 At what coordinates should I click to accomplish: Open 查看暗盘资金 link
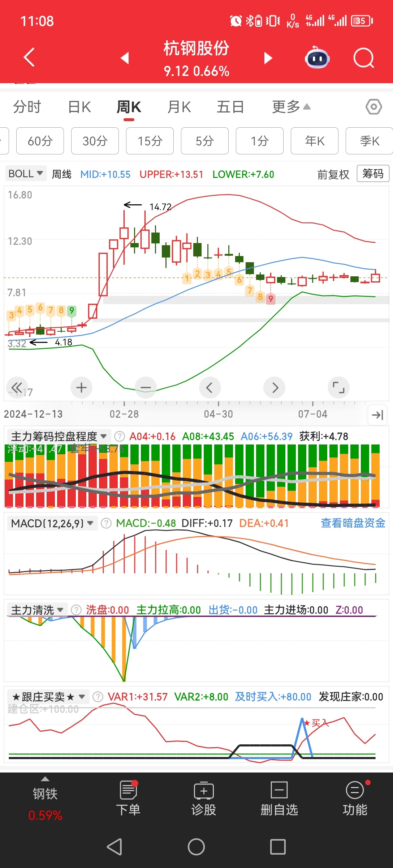pos(353,523)
